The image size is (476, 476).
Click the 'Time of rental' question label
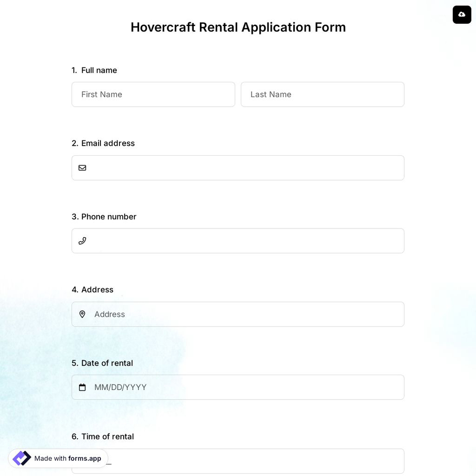[102, 436]
